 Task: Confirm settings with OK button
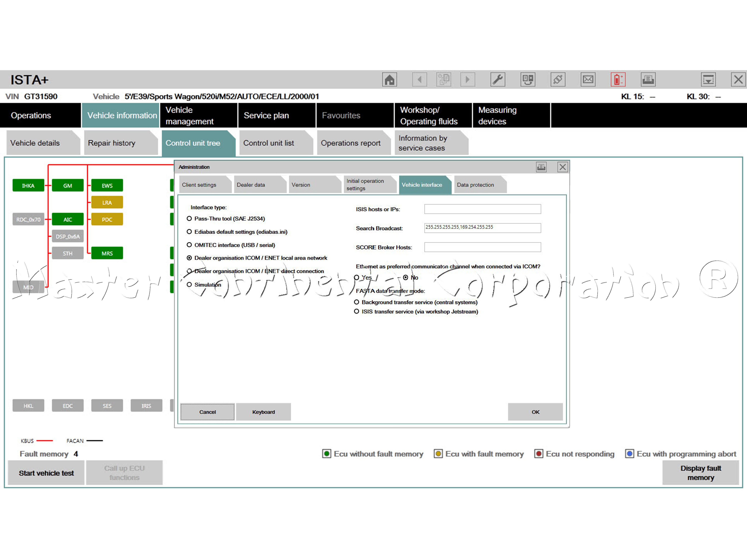[536, 412]
